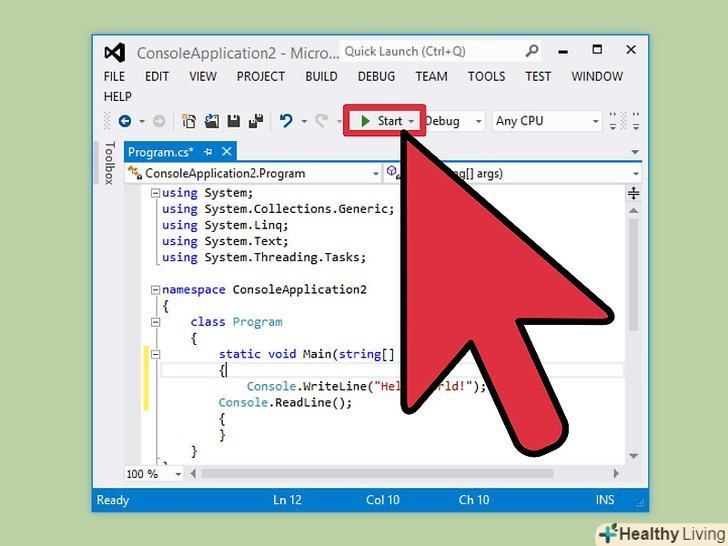Click the Visual Studio logo icon
This screenshot has height=546, width=728.
point(115,52)
